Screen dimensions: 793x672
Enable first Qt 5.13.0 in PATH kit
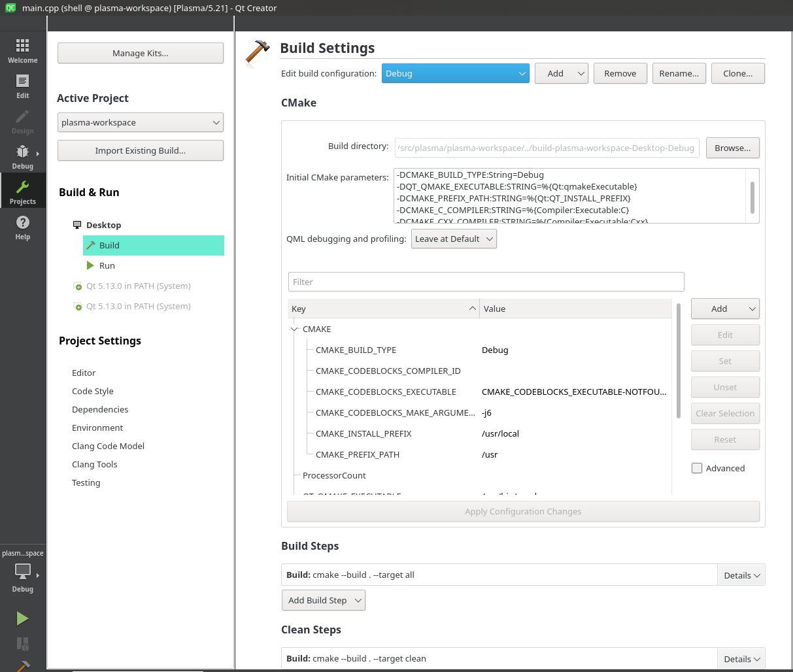(131, 286)
